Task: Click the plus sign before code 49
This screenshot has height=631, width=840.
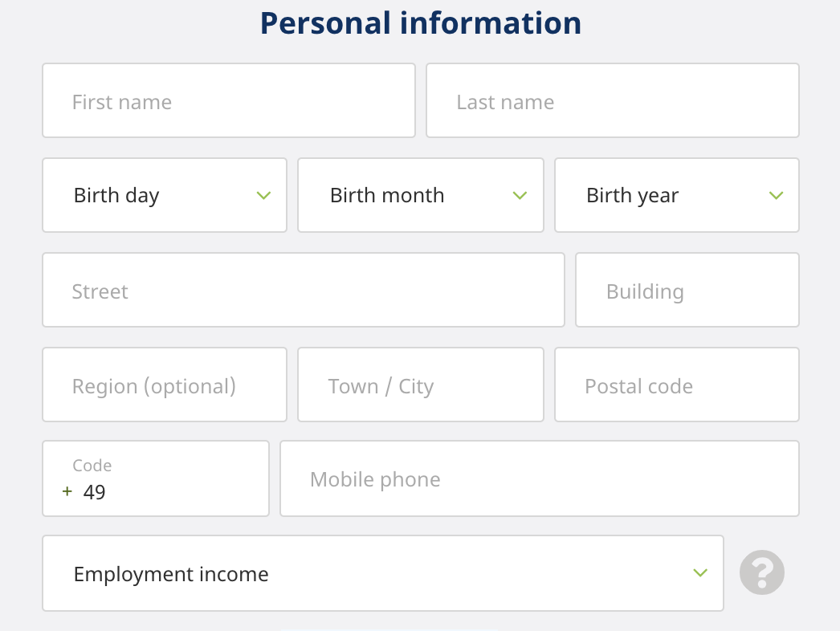Action: pyautogui.click(x=67, y=491)
